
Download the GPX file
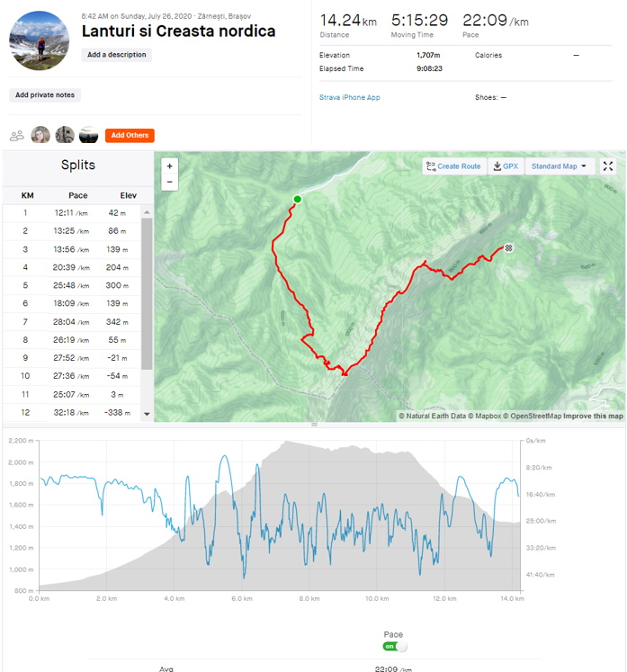coord(506,166)
